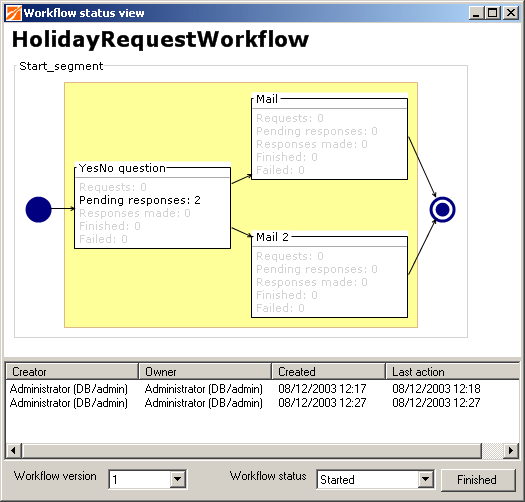This screenshot has height=502, width=525.
Task: Open the Workflow version dropdown arrow
Action: (177, 479)
